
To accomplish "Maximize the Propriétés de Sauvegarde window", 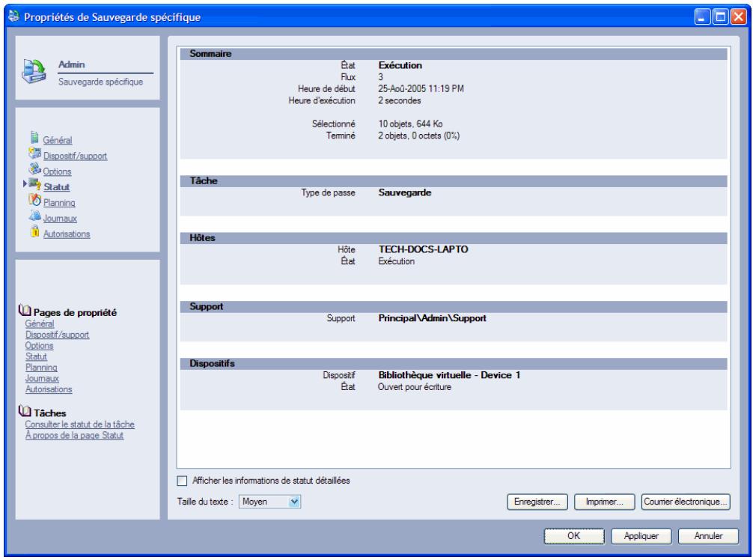I will click(720, 16).
